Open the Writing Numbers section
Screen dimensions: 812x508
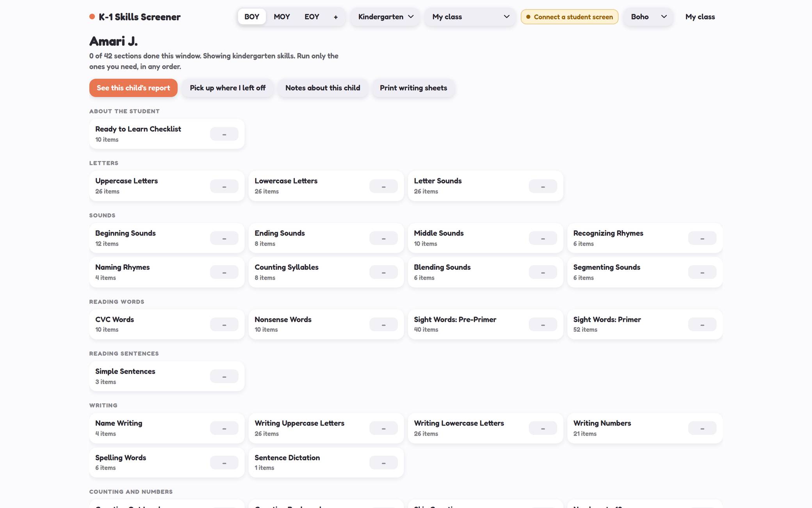pos(645,428)
